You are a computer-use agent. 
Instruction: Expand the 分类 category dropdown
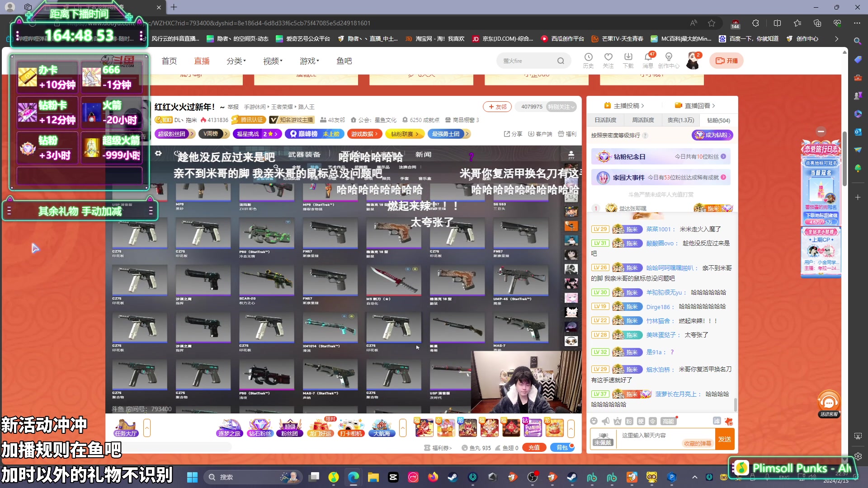coord(236,61)
